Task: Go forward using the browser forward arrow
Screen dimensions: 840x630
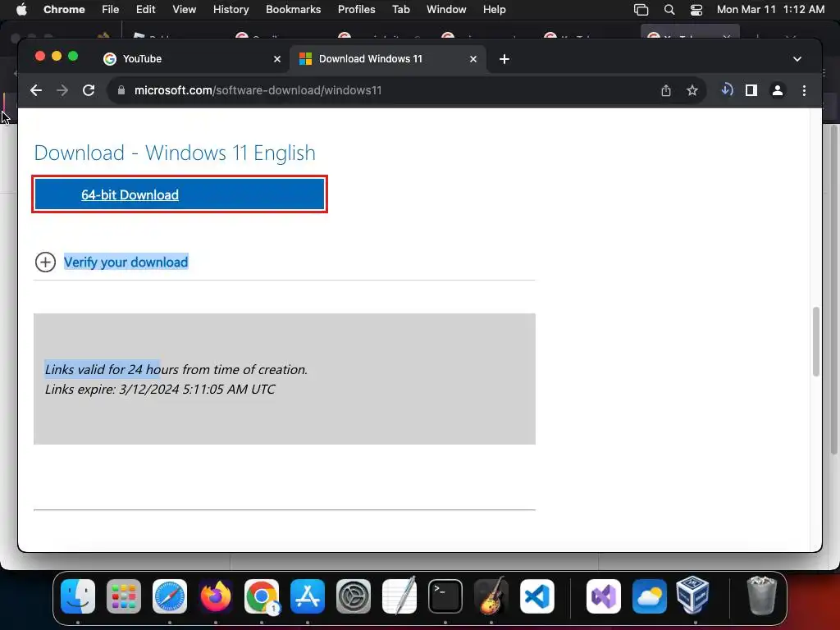Action: [62, 90]
